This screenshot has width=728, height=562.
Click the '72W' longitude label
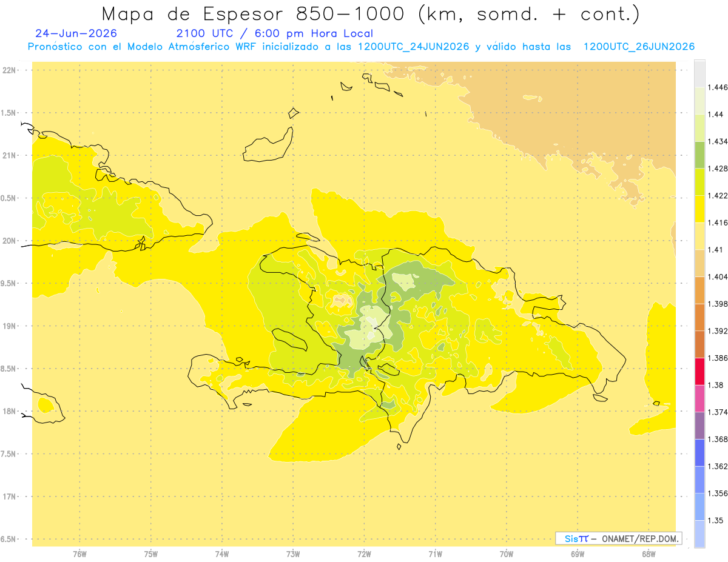click(x=364, y=554)
